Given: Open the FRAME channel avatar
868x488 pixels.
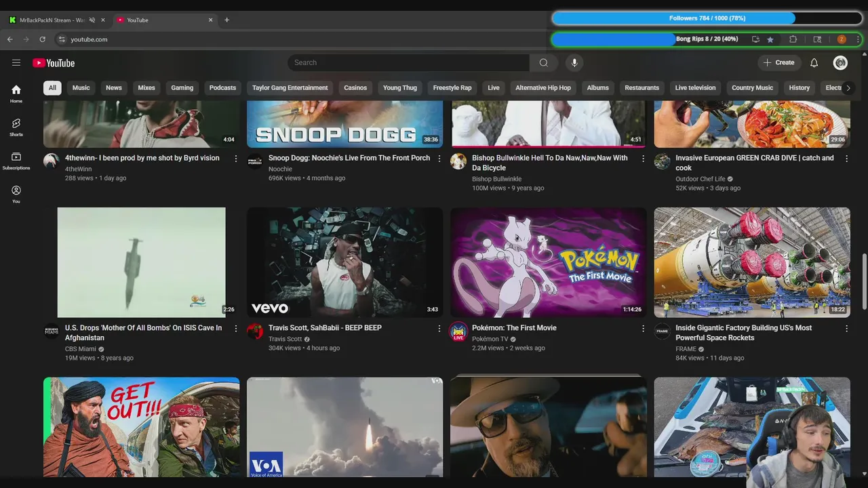Looking at the screenshot, I should 662,331.
